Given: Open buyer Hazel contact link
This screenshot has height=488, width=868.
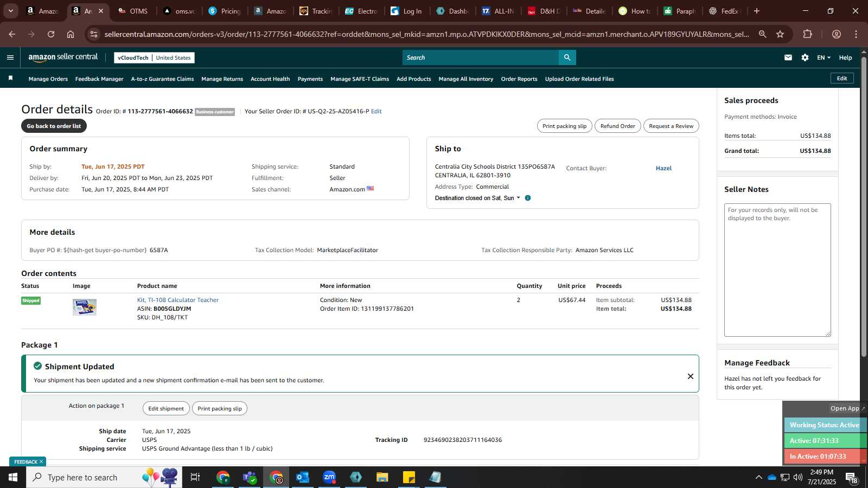Looking at the screenshot, I should (663, 168).
